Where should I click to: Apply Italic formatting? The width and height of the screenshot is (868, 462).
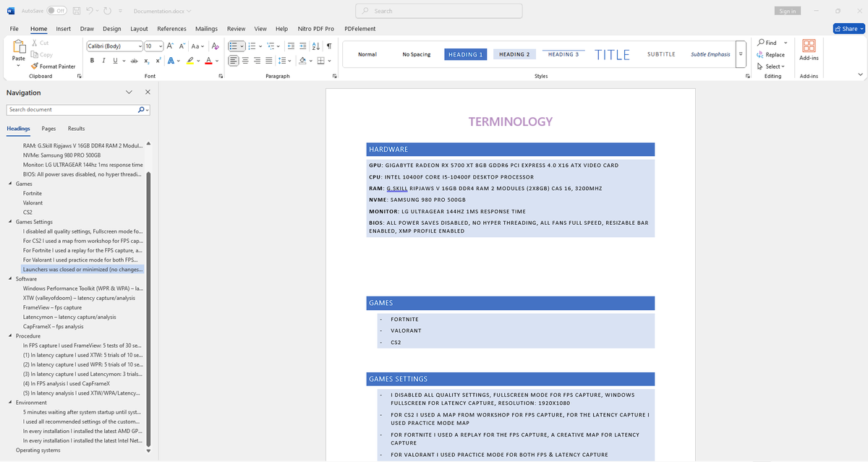103,61
